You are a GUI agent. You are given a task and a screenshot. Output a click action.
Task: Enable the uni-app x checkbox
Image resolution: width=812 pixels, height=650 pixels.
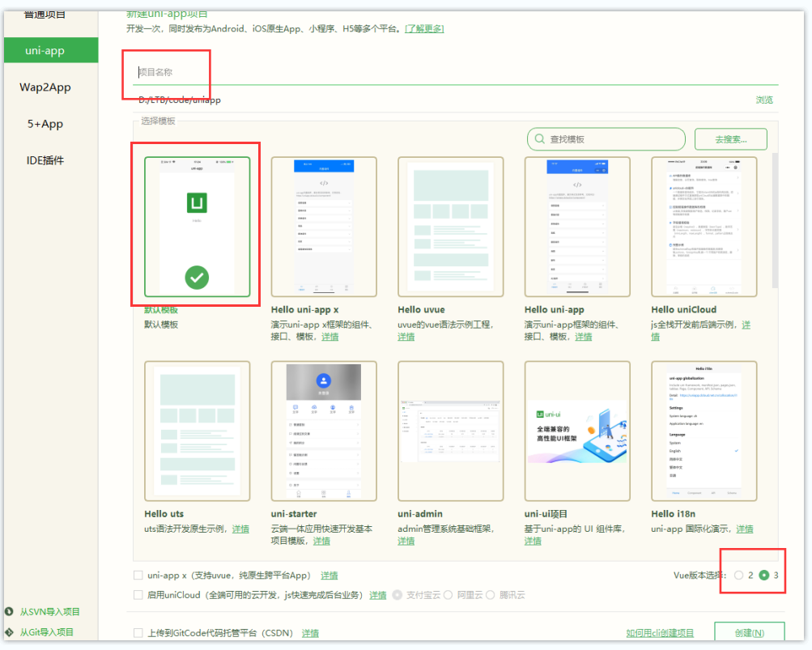pos(138,575)
